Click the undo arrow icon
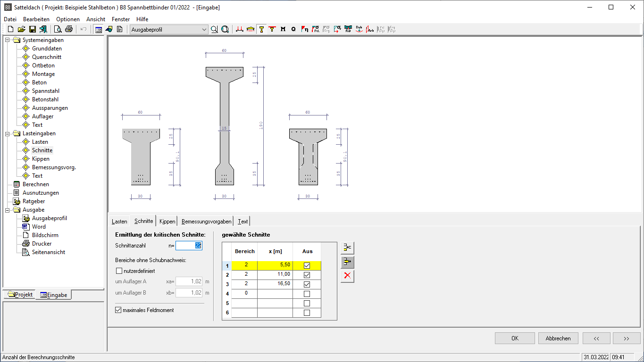Viewport: 644px width, 362px height. (84, 29)
